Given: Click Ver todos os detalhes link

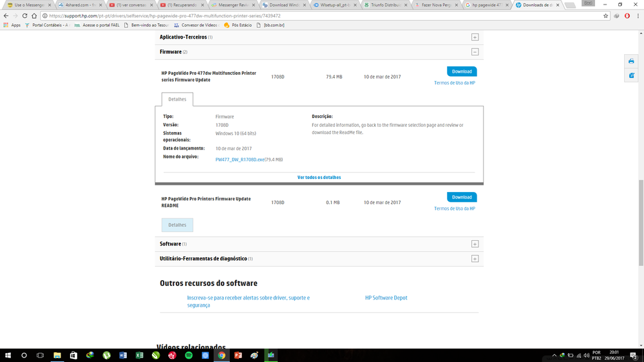Looking at the screenshot, I should click(319, 178).
